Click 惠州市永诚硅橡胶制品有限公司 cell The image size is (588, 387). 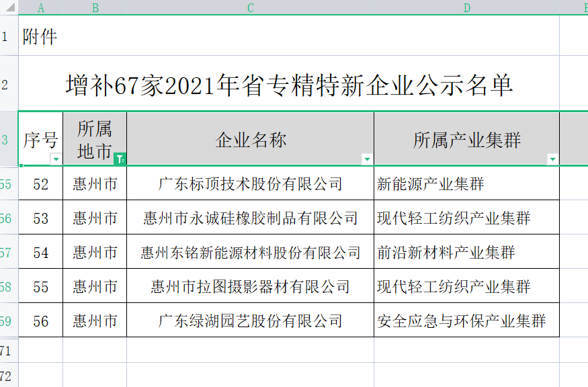tap(251, 218)
